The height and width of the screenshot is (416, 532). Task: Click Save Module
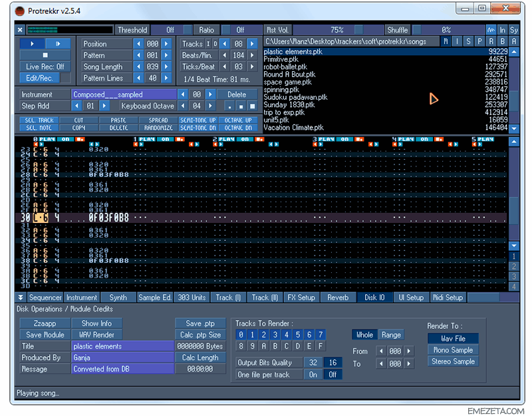pos(45,335)
